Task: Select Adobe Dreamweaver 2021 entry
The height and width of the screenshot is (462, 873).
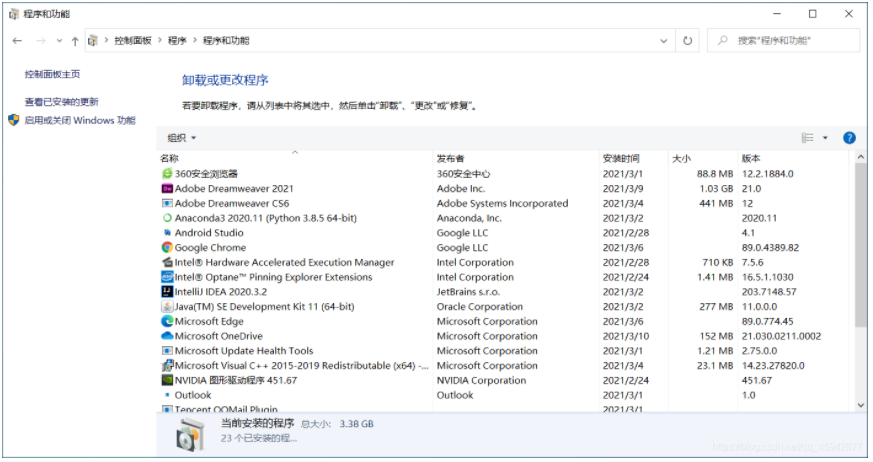Action: (234, 189)
